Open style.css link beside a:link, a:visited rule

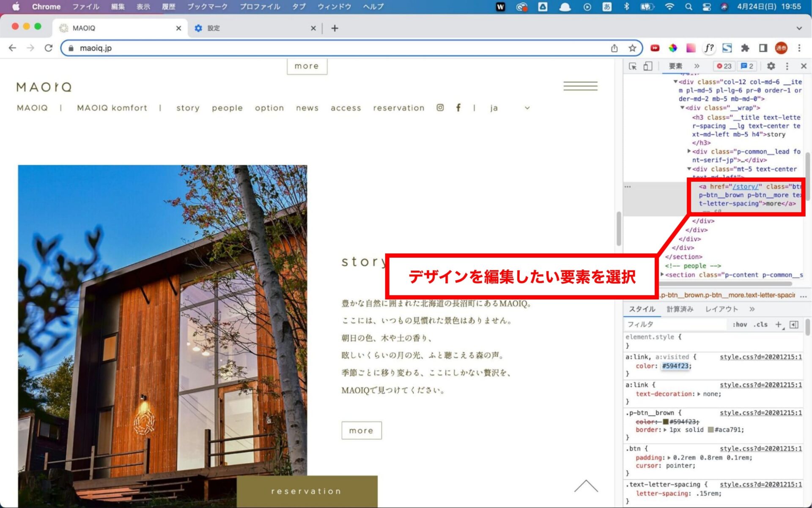pos(760,357)
